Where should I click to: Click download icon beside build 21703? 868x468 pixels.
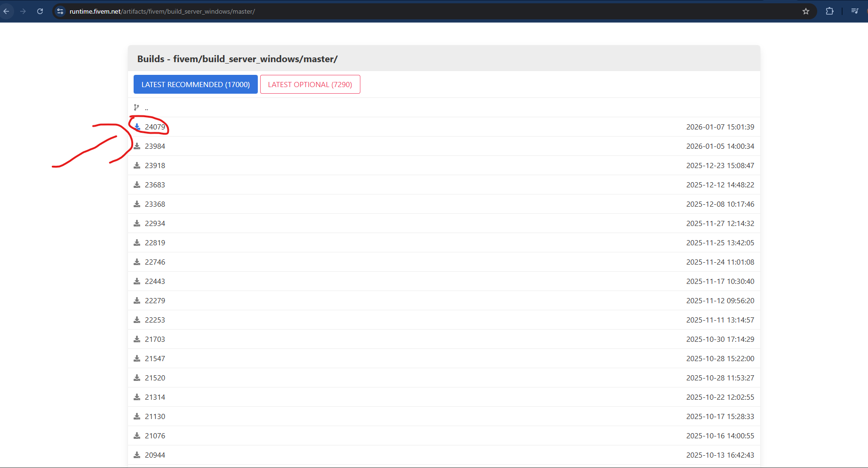tap(137, 339)
